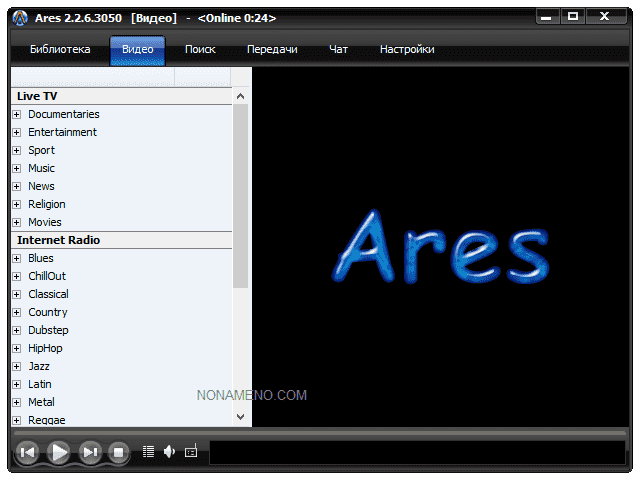The image size is (640, 480).
Task: Click the scrollbar down arrow in channel list
Action: 240,417
